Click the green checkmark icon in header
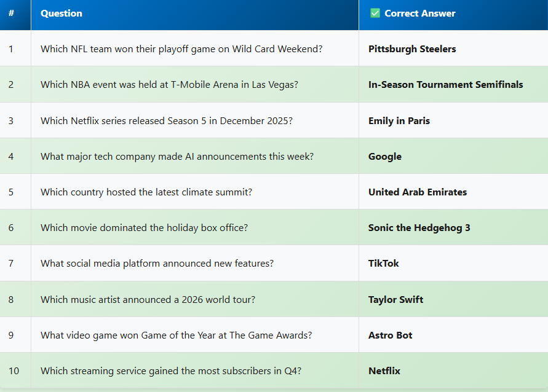This screenshot has height=392, width=548. 375,14
